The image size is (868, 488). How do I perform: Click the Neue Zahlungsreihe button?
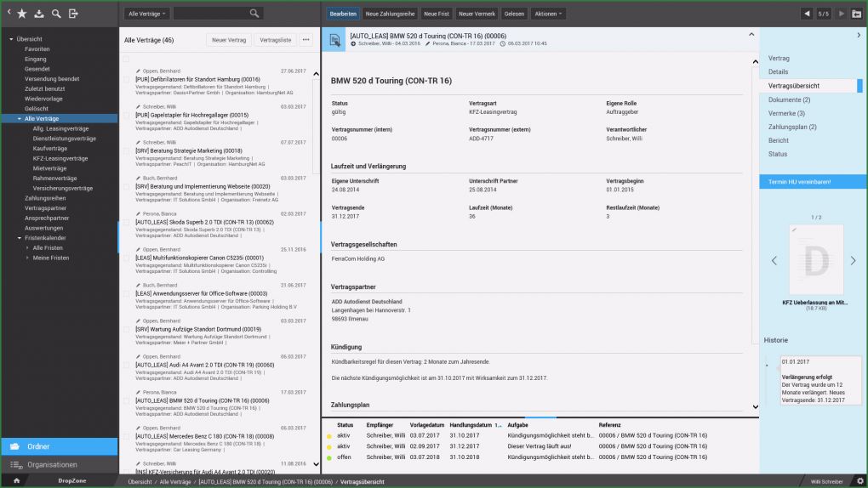tap(390, 14)
